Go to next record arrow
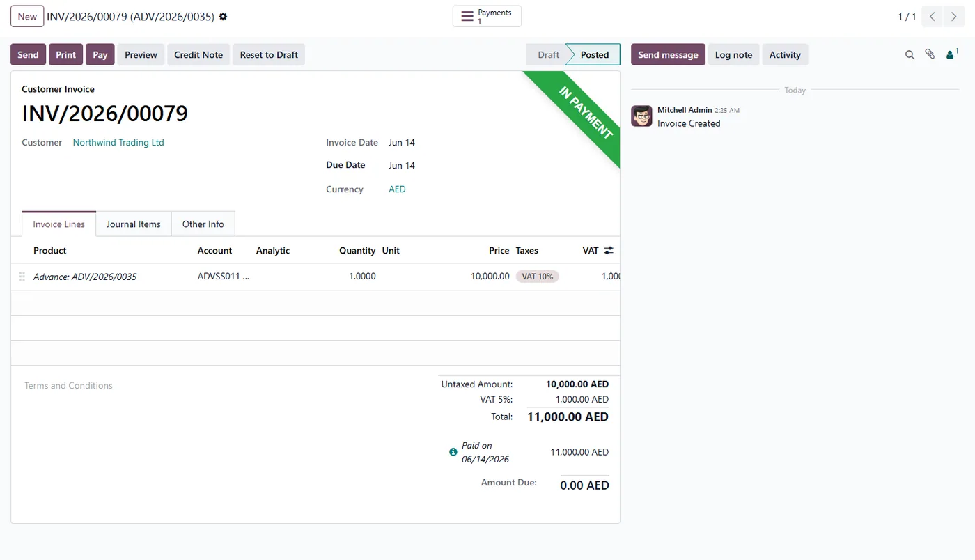 point(954,16)
